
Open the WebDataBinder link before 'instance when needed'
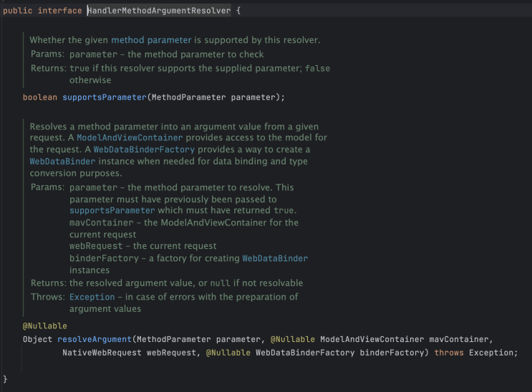pos(62,162)
